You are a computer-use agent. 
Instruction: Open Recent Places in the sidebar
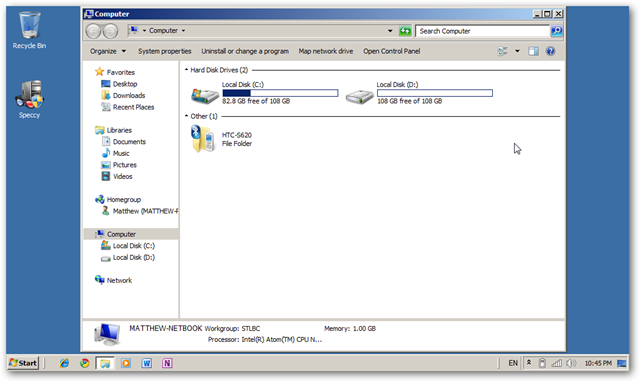point(133,107)
